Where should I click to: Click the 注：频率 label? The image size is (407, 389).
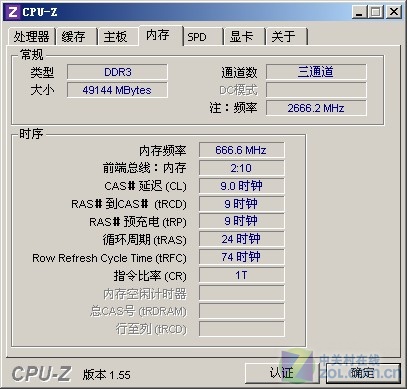233,108
